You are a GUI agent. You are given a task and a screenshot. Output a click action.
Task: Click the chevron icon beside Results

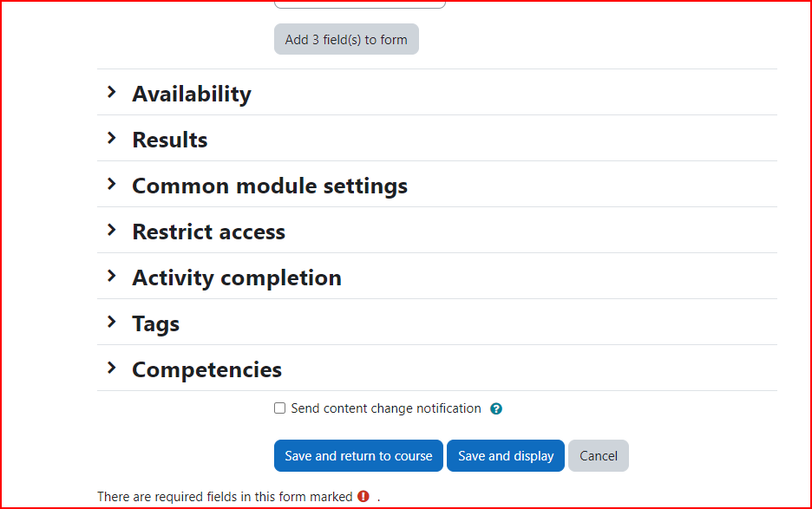[111, 138]
